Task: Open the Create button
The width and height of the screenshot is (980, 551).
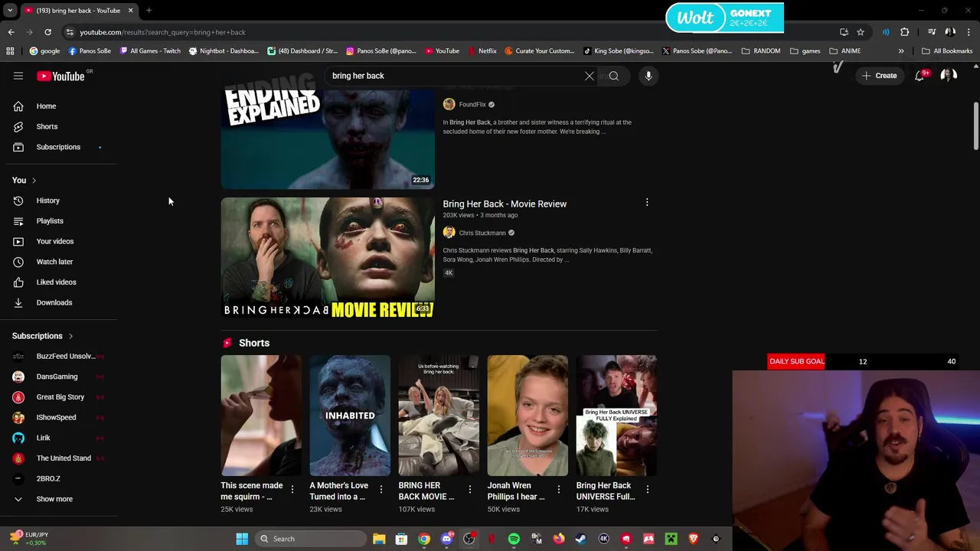Action: pos(879,76)
